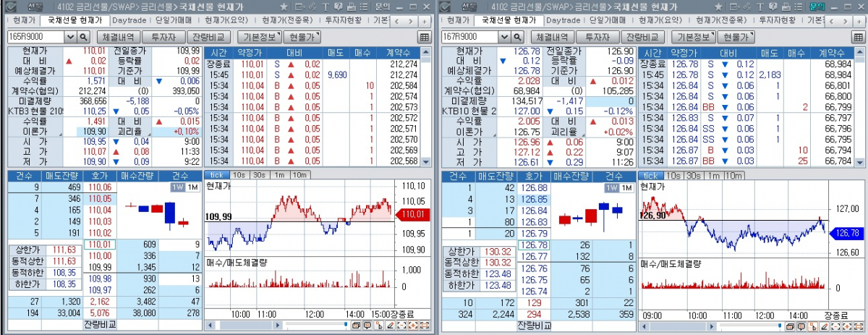The image size is (868, 335).
Task: Select the pencil draw tool under right chart
Action: 824,326
